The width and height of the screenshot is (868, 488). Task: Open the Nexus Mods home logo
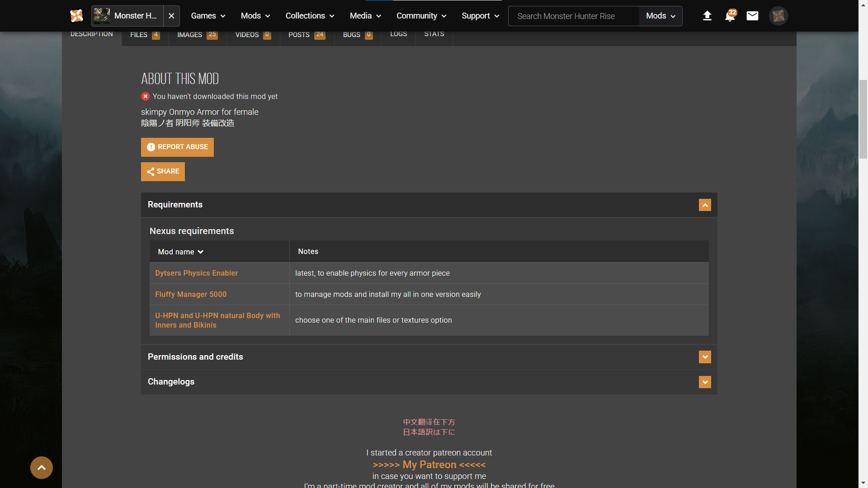tap(76, 16)
